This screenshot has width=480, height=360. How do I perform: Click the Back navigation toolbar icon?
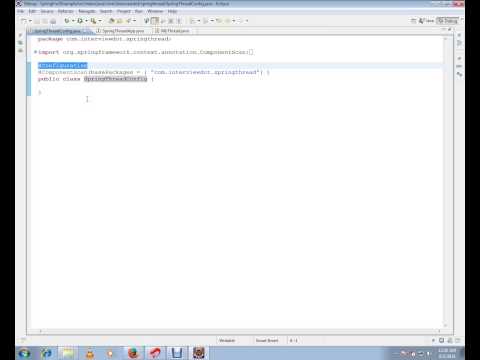click(228, 21)
